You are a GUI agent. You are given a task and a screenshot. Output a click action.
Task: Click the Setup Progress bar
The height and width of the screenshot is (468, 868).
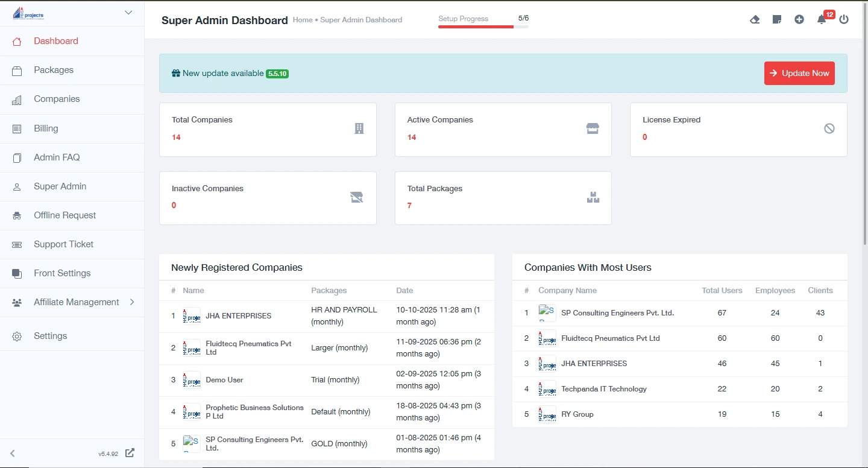point(483,27)
